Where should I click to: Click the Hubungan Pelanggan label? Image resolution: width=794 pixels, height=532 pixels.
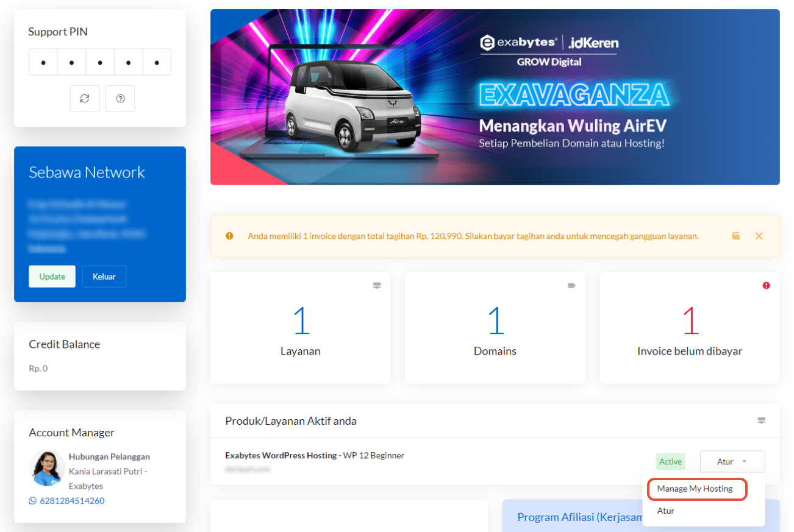pos(109,456)
